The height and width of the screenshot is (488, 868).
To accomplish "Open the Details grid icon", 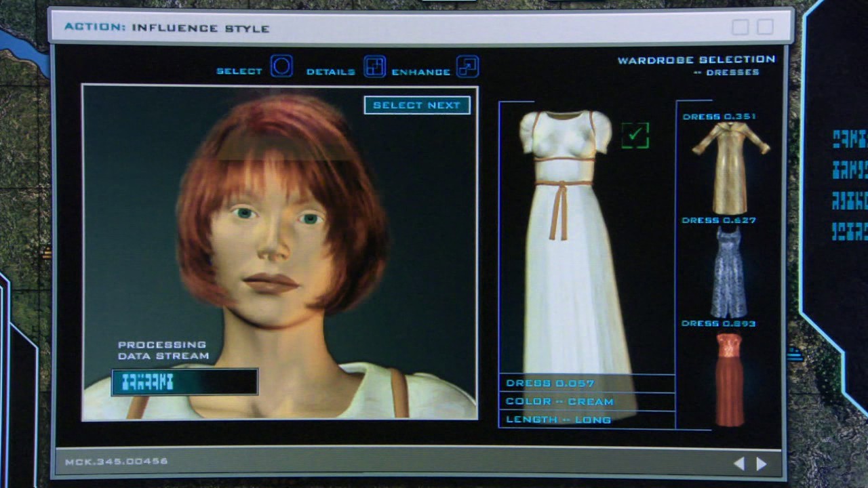I will click(374, 66).
